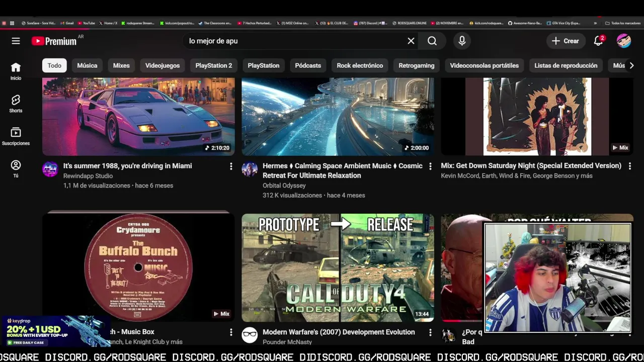The width and height of the screenshot is (644, 362).
Task: Select the Pódcasts filter chip
Action: click(x=308, y=65)
